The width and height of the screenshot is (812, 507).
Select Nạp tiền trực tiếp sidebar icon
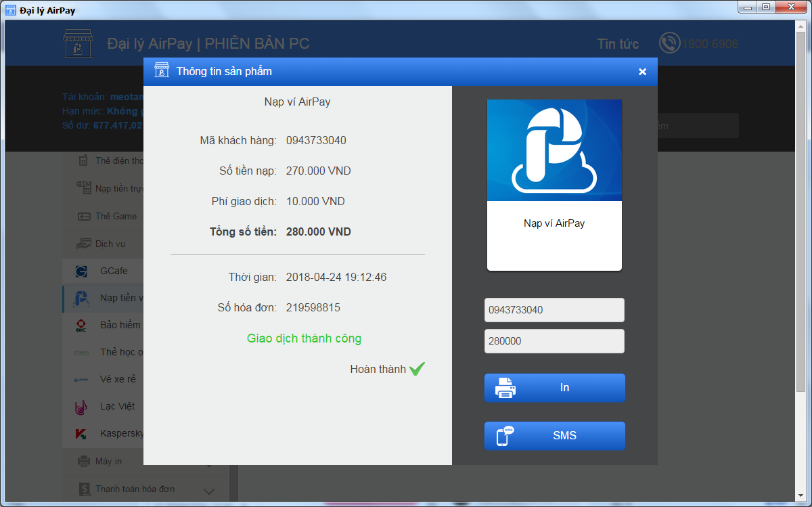84,188
